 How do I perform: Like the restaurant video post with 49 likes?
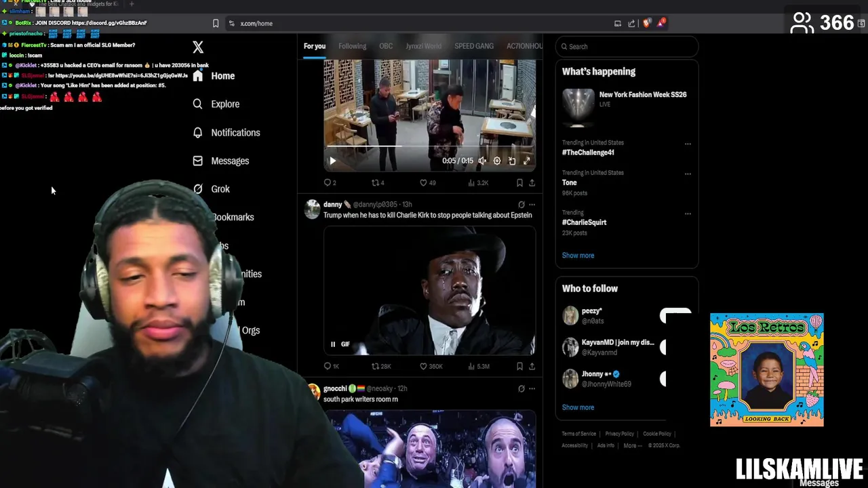427,183
